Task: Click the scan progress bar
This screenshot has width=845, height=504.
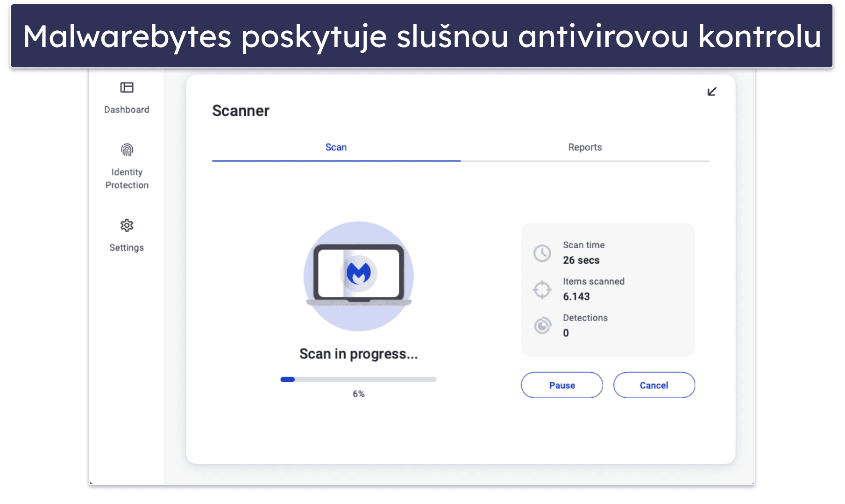Action: click(x=358, y=379)
